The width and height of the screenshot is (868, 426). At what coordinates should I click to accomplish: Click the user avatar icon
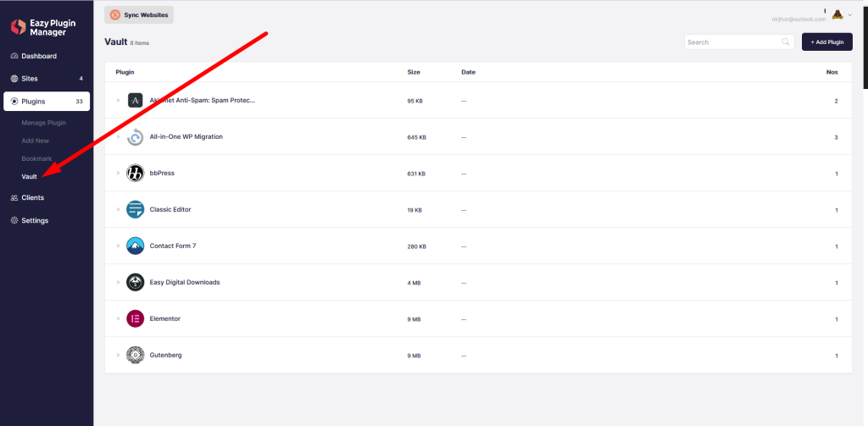(837, 15)
